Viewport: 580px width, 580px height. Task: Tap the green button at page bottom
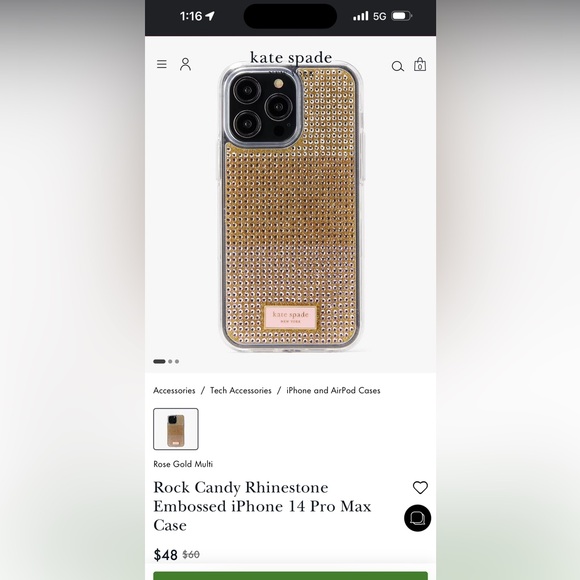point(290,576)
